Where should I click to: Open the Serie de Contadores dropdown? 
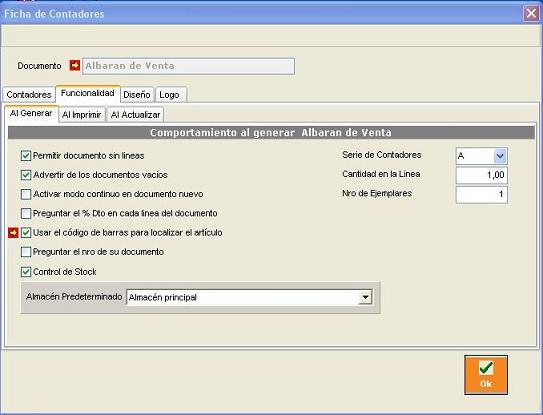500,156
